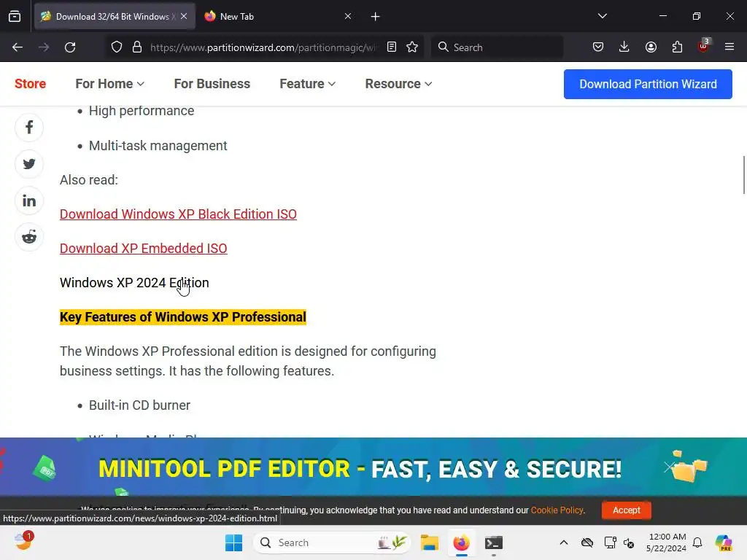Reload the current page
The width and height of the screenshot is (747, 560).
pyautogui.click(x=70, y=47)
